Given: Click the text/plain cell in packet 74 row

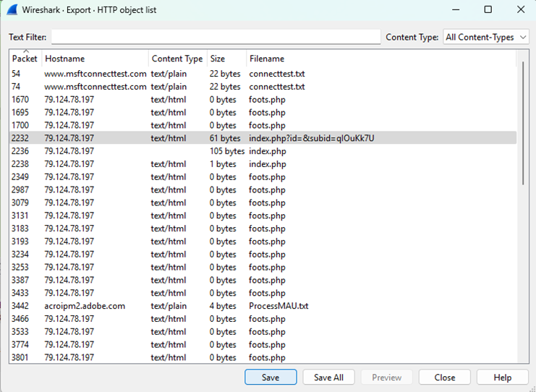Looking at the screenshot, I should point(169,87).
